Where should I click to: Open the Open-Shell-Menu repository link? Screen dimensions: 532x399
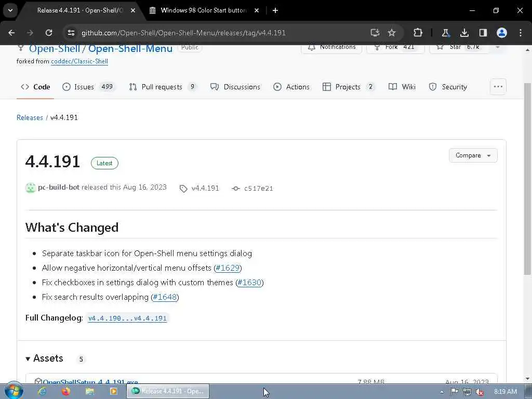coord(130,48)
